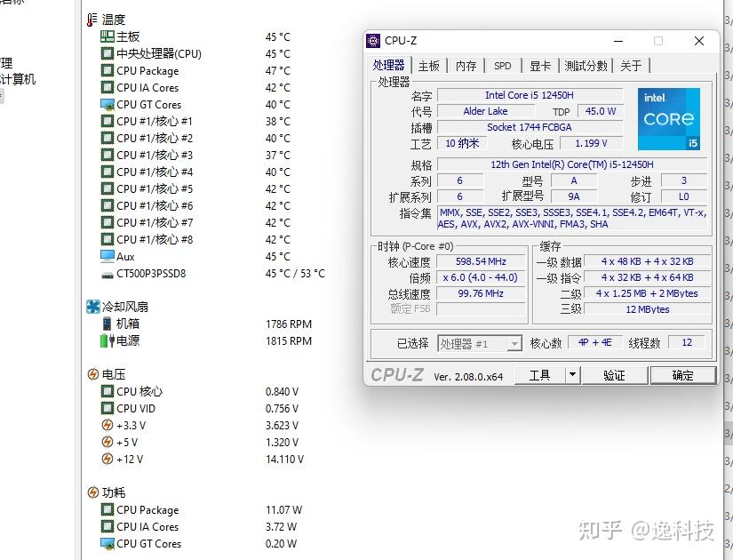Open the 测試分數 benchmark tab
Viewport: 733px width, 560px height.
coord(586,66)
